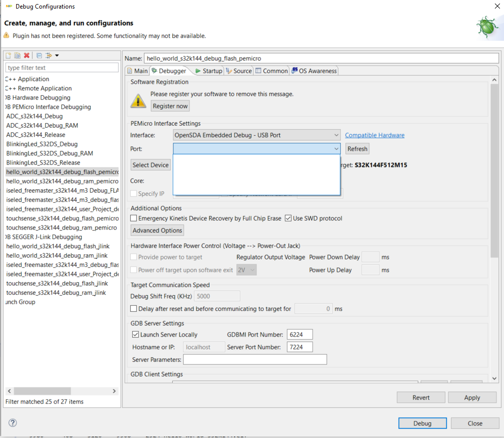Screen dimensions: 504x438
Task: Go to the Source tab
Action: click(239, 71)
